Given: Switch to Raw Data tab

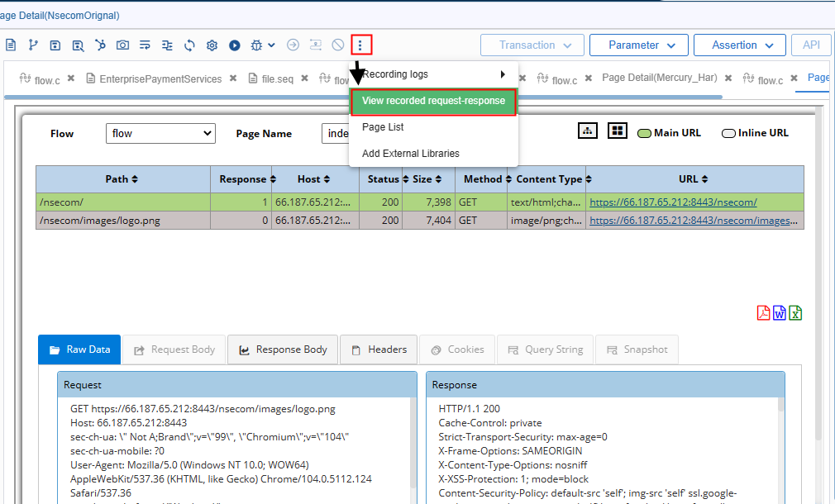Looking at the screenshot, I should 80,349.
